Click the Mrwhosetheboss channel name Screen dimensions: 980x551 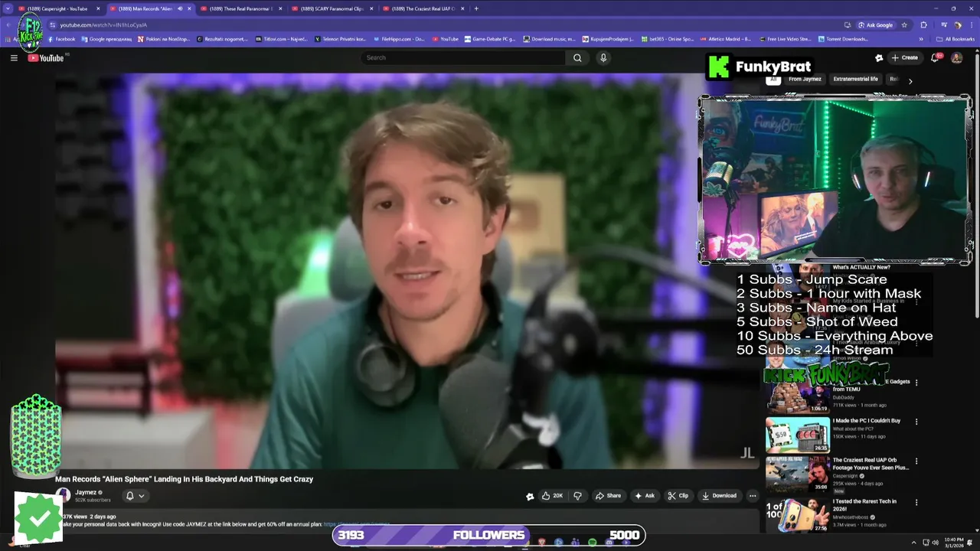[851, 517]
